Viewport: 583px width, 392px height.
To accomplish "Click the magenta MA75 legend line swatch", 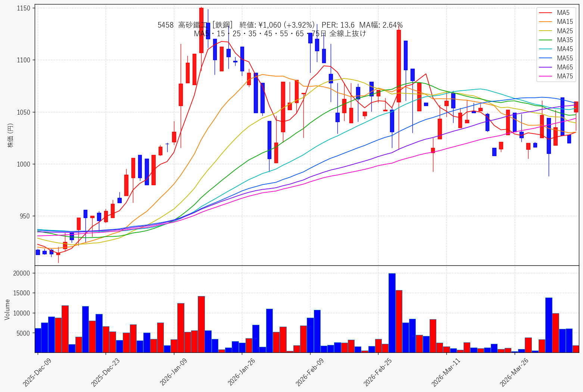I will [546, 77].
